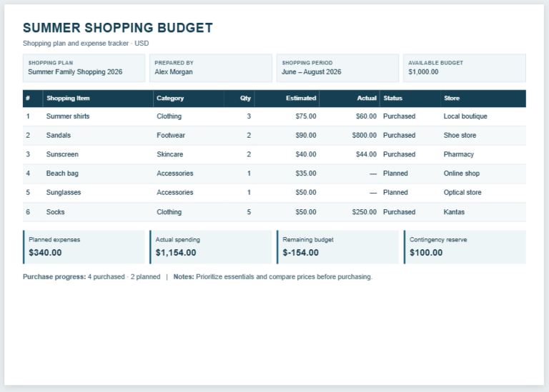Image resolution: width=549 pixels, height=392 pixels.
Task: Click 'Summer Family Shopping 2026' plan name
Action: coord(75,72)
